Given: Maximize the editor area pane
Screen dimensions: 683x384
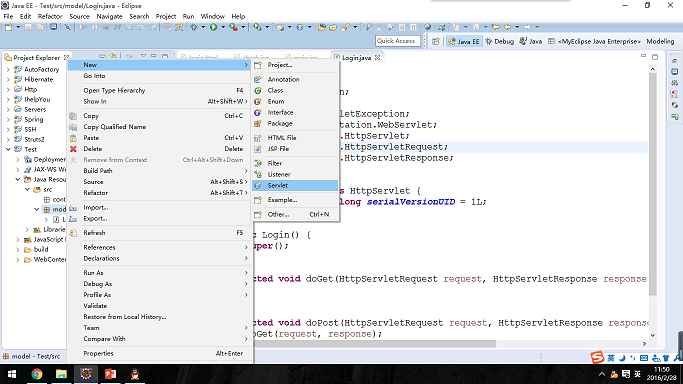Looking at the screenshot, I should pyautogui.click(x=655, y=57).
